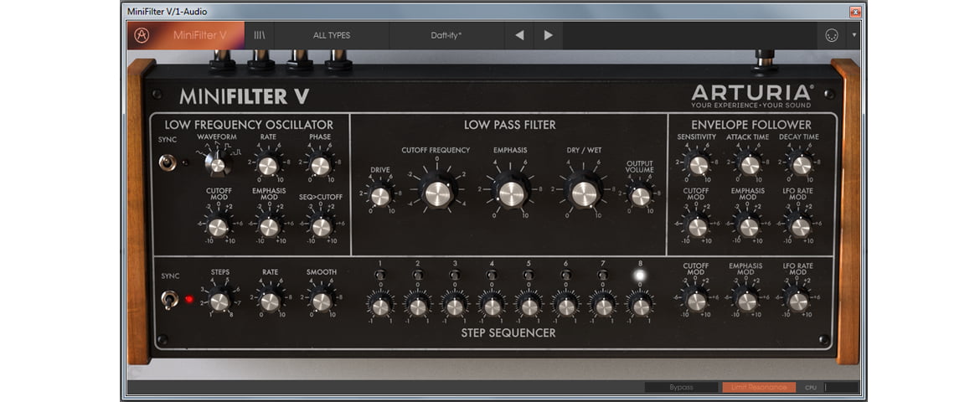Screen dimensions: 980x402
Task: Click the step 7 value knob
Action: [604, 307]
